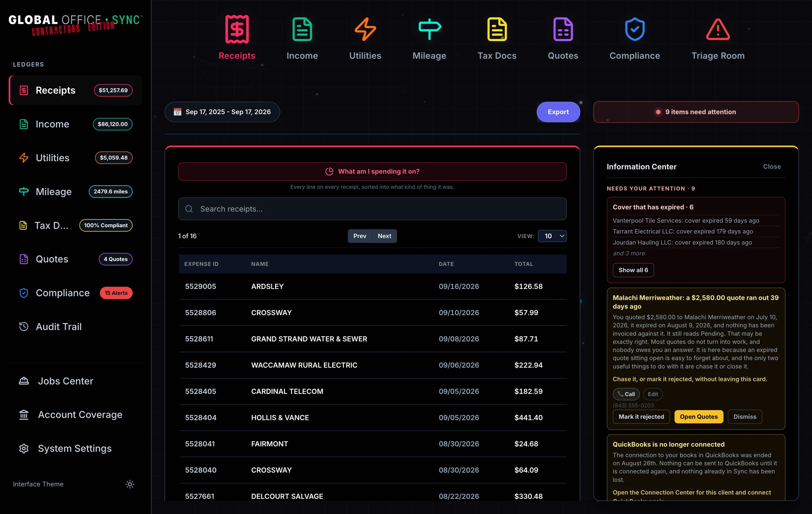The image size is (812, 514).
Task: Click the Audit Trail history icon
Action: (24, 327)
